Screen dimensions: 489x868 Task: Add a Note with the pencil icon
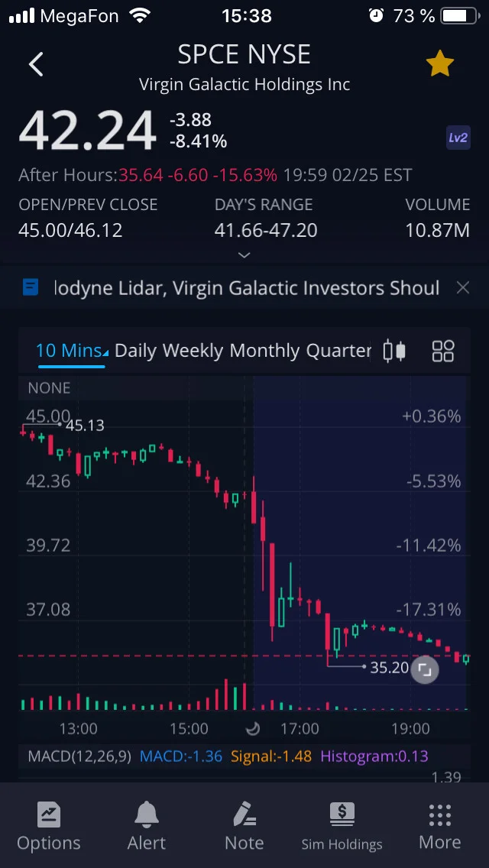tap(244, 827)
